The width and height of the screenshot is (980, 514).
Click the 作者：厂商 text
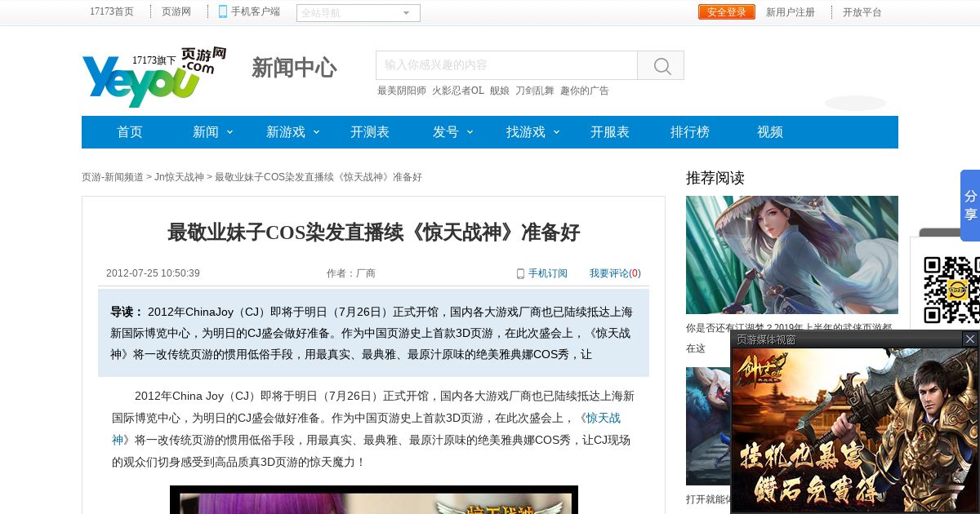pyautogui.click(x=351, y=273)
